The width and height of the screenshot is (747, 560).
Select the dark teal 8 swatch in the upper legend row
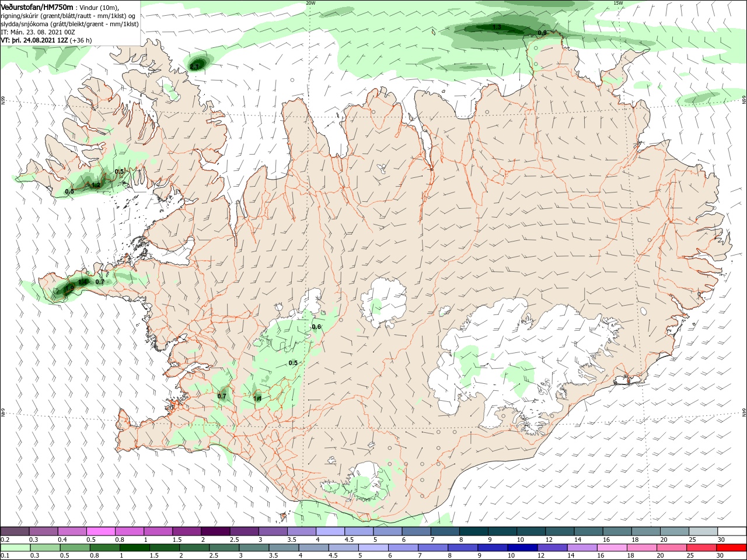tap(473, 531)
